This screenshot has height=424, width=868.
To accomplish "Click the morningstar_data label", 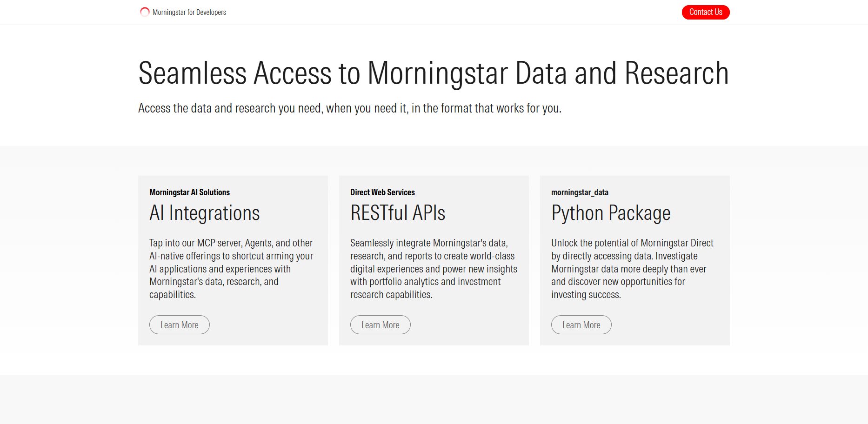I will [580, 192].
